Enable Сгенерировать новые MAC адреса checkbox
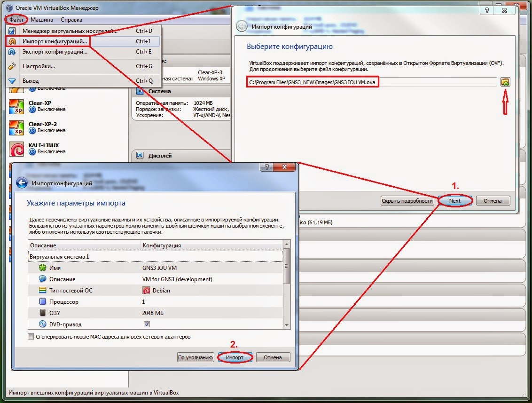The image size is (532, 403). [x=31, y=337]
